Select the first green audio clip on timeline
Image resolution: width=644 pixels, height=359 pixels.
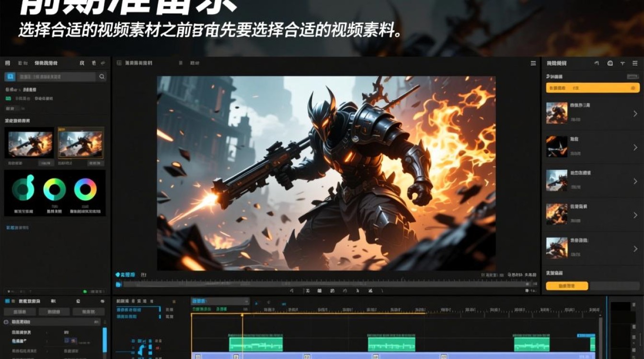[256, 344]
